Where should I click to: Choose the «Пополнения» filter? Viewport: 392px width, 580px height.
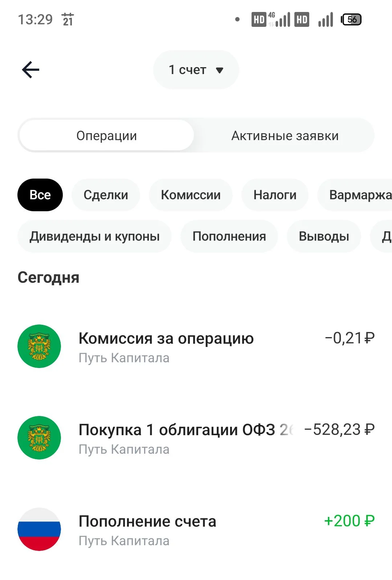[x=229, y=236]
